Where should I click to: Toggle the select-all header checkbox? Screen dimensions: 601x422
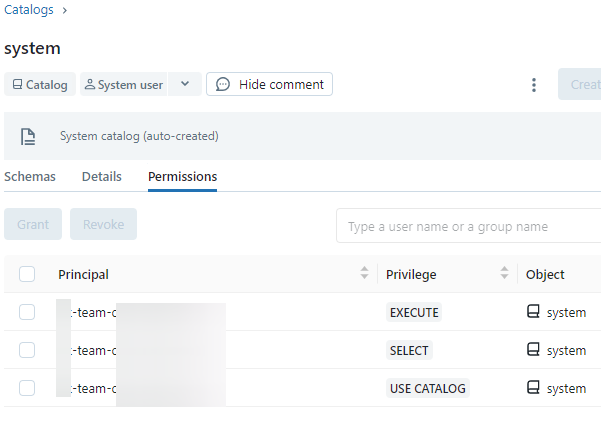point(27,274)
